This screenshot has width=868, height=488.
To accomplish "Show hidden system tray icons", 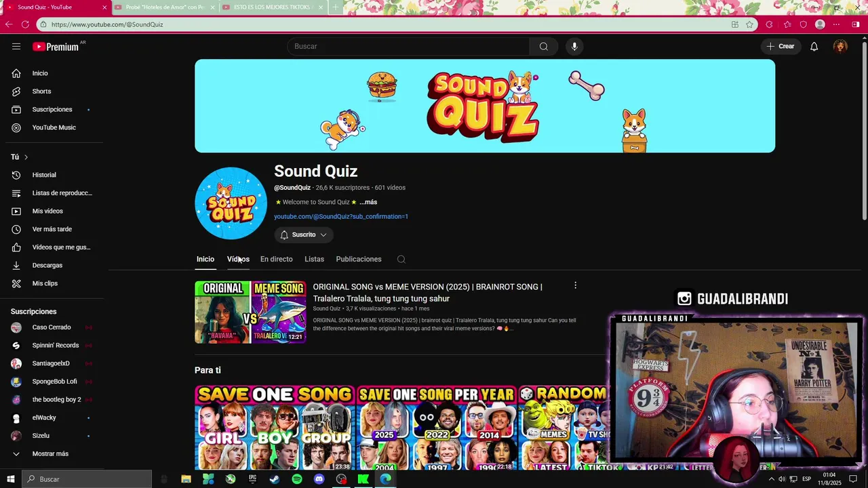I will pyautogui.click(x=771, y=479).
